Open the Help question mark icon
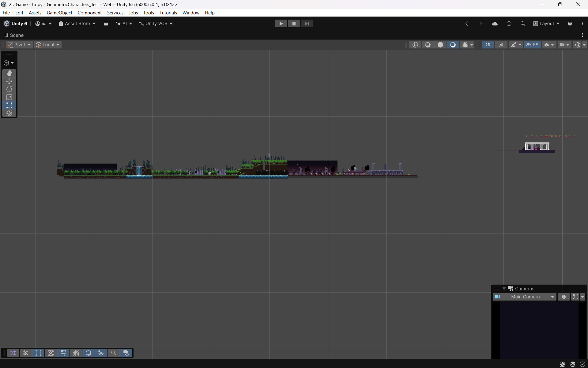This screenshot has height=368, width=588. (570, 24)
